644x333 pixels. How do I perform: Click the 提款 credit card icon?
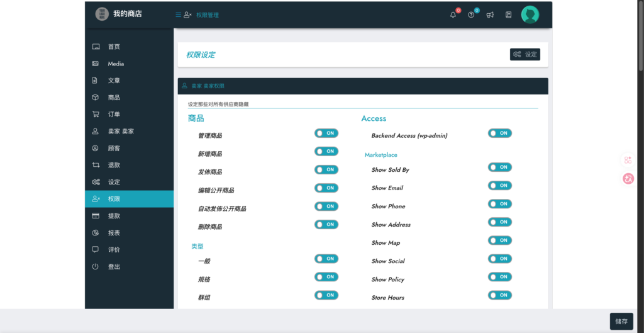point(96,216)
